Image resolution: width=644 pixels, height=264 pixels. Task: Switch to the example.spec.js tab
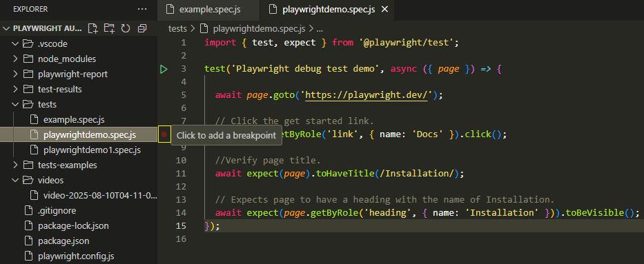point(208,10)
